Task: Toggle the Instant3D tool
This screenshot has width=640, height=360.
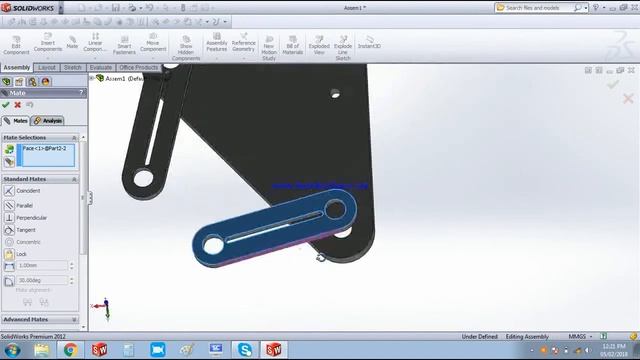Action: click(369, 42)
